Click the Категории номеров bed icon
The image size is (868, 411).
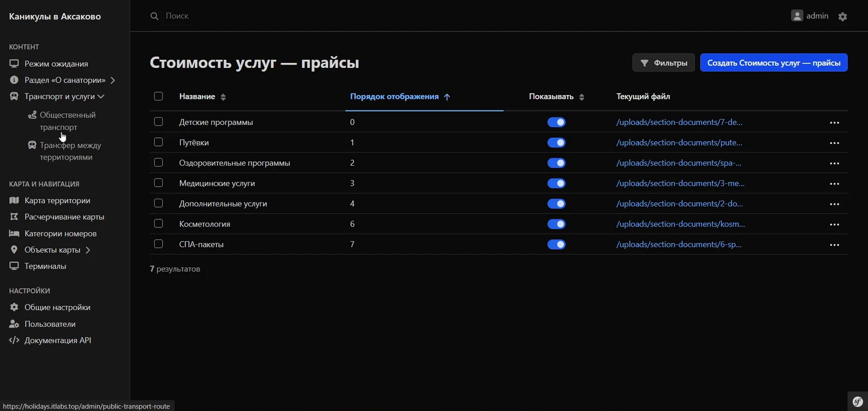14,233
